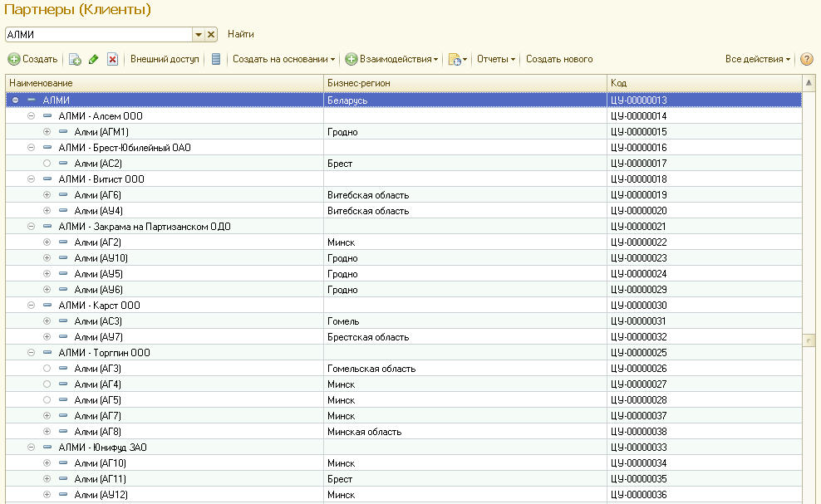Open the Отчеты menu
821x504 pixels.
pyautogui.click(x=496, y=60)
